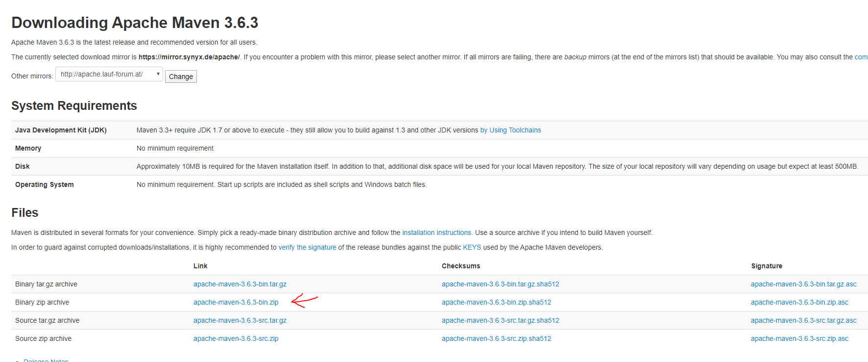Follow the 'verify the signature' link
Viewport: 868px width, 362px height.
(308, 247)
